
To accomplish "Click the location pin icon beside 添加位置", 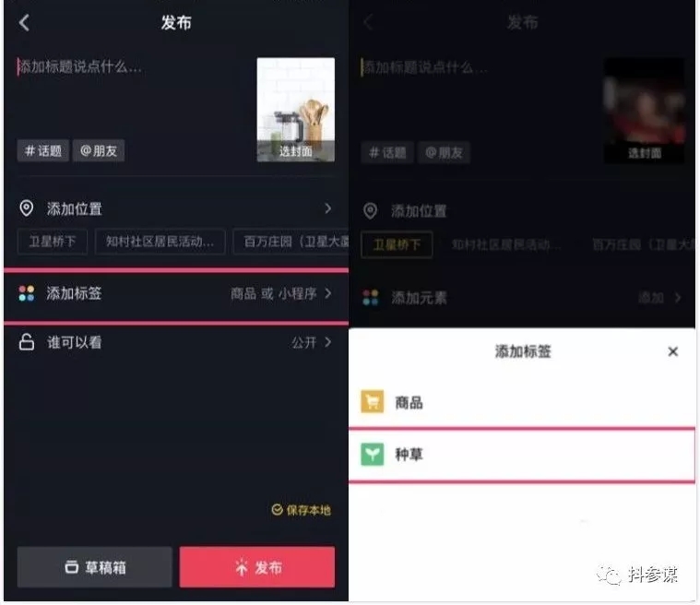I will point(27,208).
